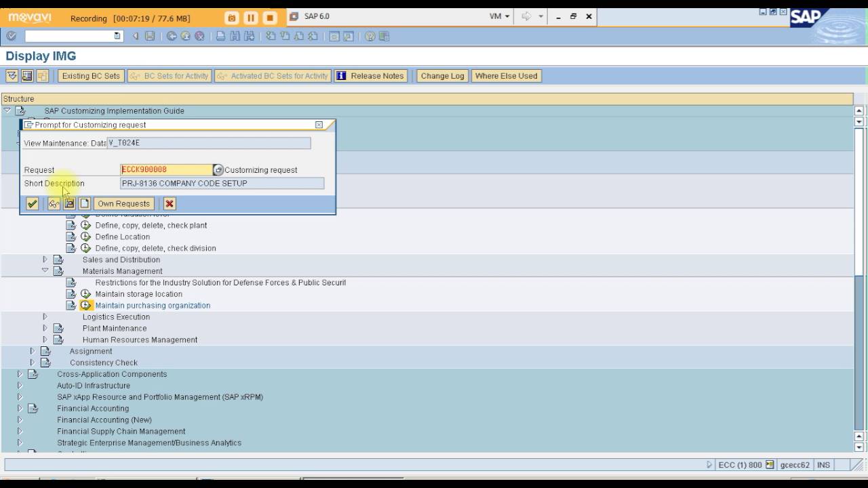Screen dimensions: 868x488
Task: Click the Where Else Used button
Action: pos(506,76)
